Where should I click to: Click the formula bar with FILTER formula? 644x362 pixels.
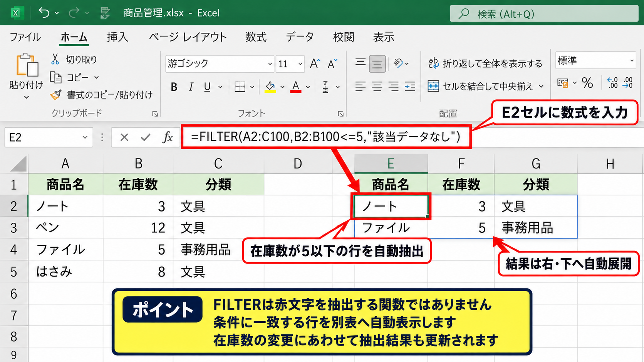tap(326, 137)
